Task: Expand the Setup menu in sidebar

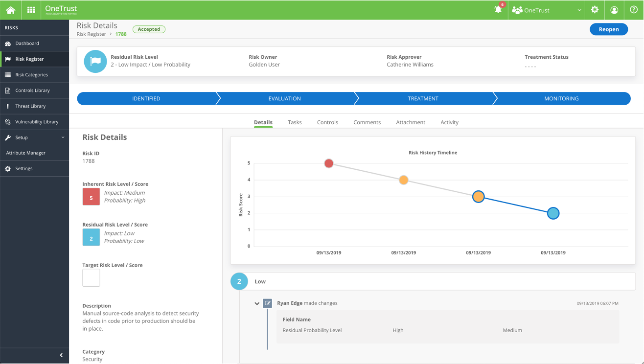Action: (34, 137)
